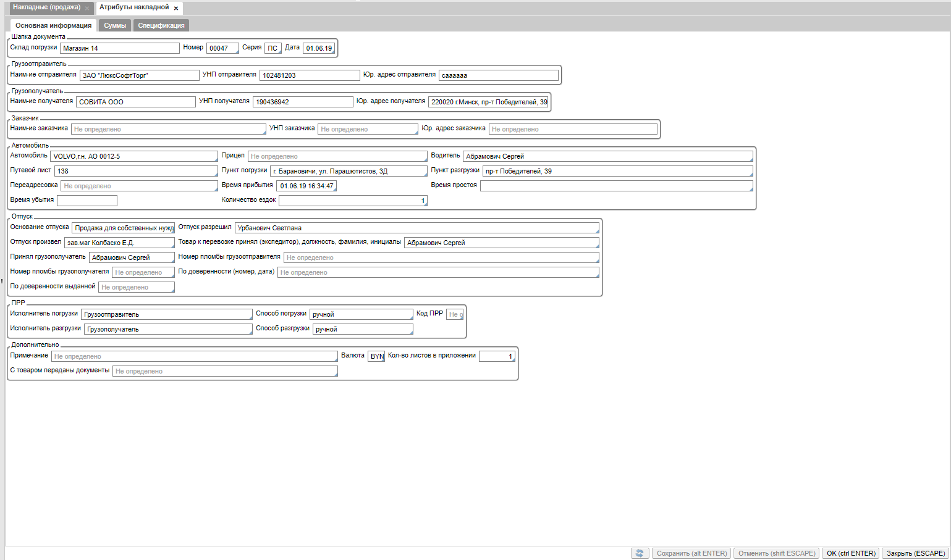Click the refresh icon in bottom toolbar

coord(640,553)
